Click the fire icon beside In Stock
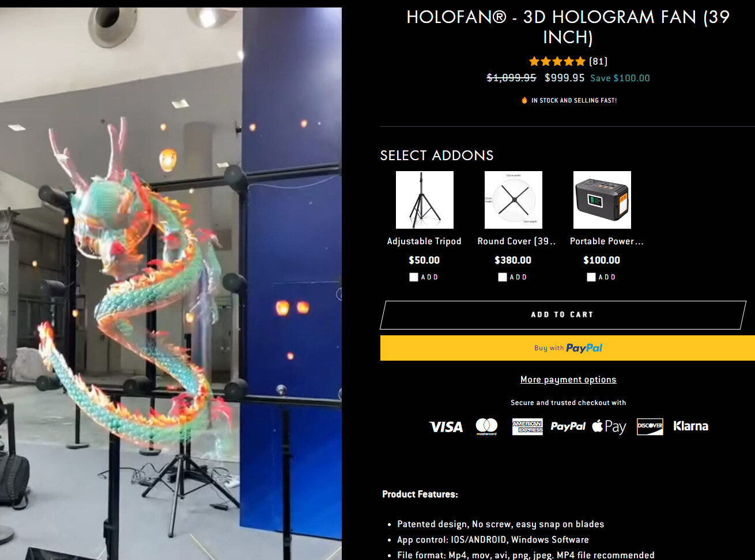 [524, 100]
